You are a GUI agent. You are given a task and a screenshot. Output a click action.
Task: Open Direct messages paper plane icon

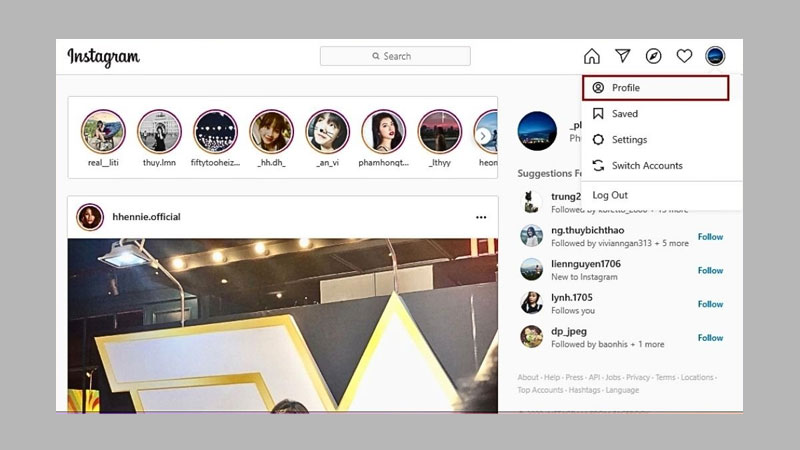point(622,56)
